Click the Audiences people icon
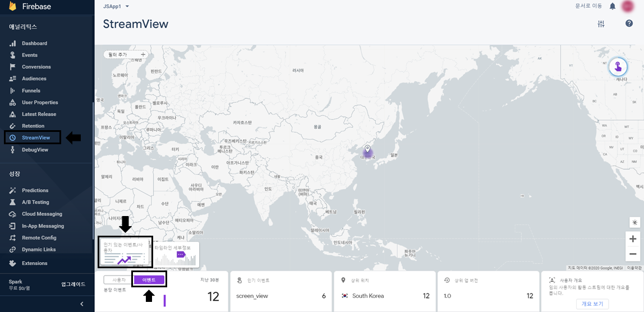The height and width of the screenshot is (312, 644). point(13,79)
